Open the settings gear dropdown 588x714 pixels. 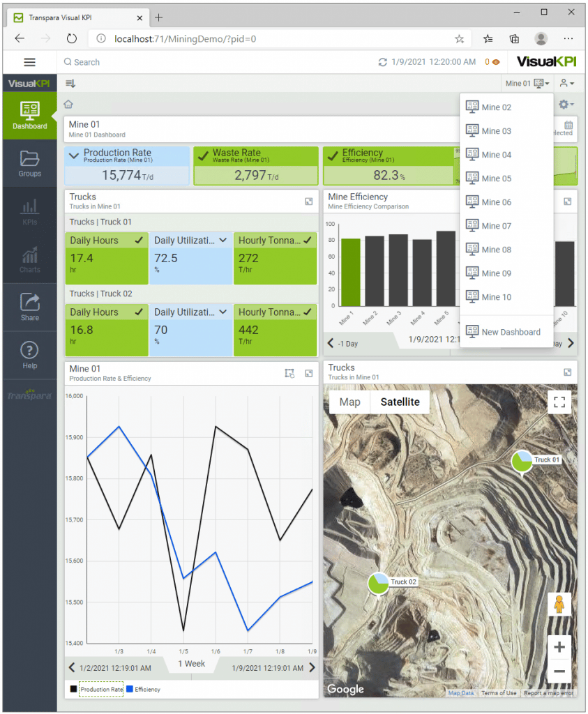click(566, 105)
